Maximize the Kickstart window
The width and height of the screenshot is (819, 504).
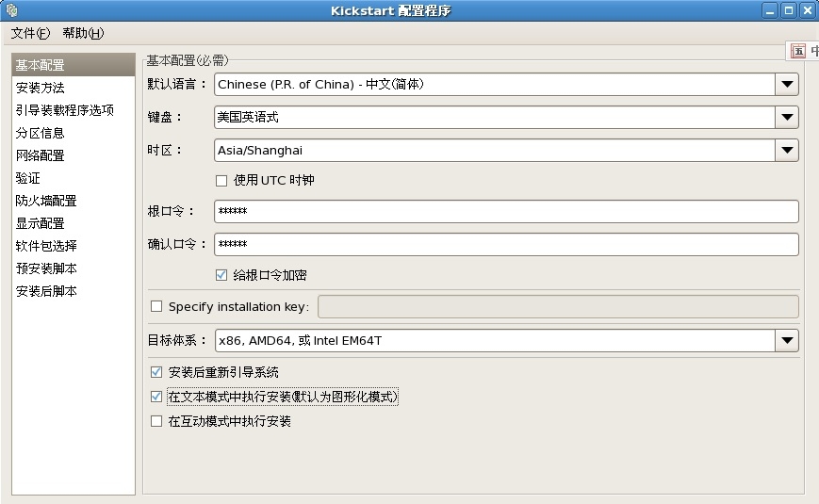click(x=789, y=10)
